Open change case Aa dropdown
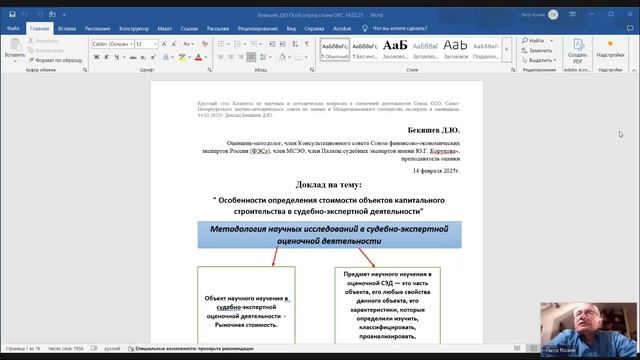 click(188, 44)
